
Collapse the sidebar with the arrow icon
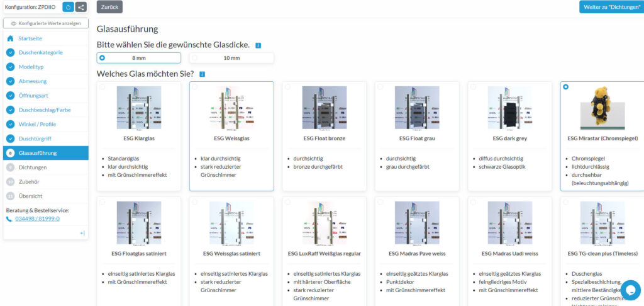click(x=82, y=233)
